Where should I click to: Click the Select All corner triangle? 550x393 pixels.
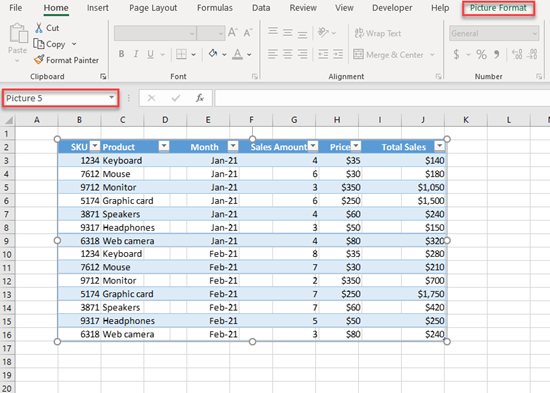8,120
